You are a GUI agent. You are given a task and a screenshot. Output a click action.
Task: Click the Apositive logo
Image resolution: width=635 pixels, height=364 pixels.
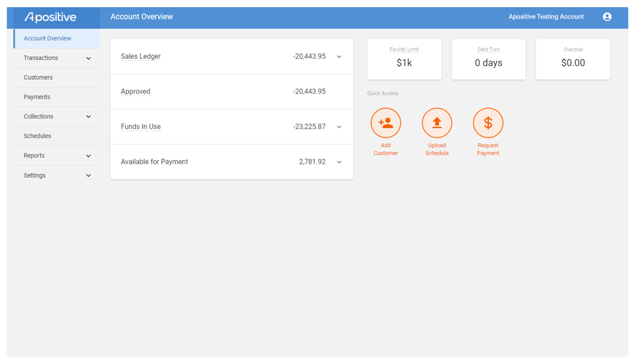[x=50, y=17]
